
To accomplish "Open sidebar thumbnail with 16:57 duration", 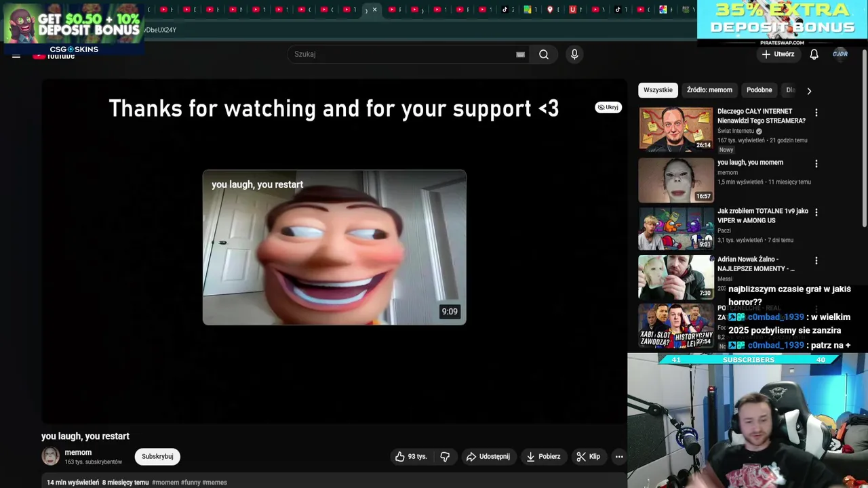I will click(x=676, y=180).
